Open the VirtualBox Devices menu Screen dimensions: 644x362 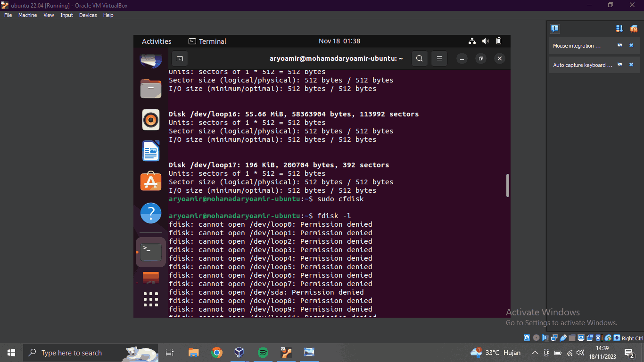tap(88, 15)
